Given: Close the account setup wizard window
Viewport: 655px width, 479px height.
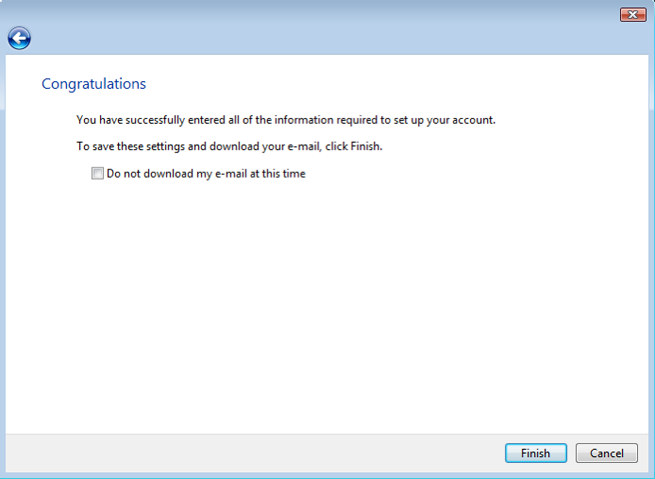Looking at the screenshot, I should 632,14.
